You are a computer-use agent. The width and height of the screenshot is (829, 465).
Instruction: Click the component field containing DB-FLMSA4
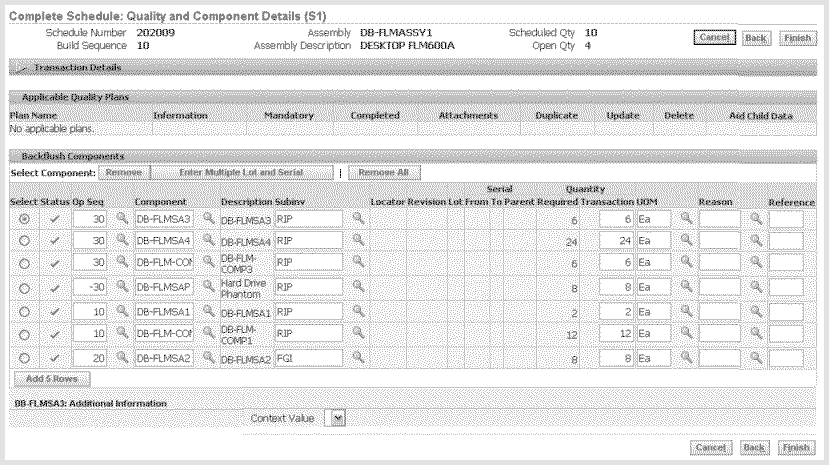pyautogui.click(x=164, y=240)
